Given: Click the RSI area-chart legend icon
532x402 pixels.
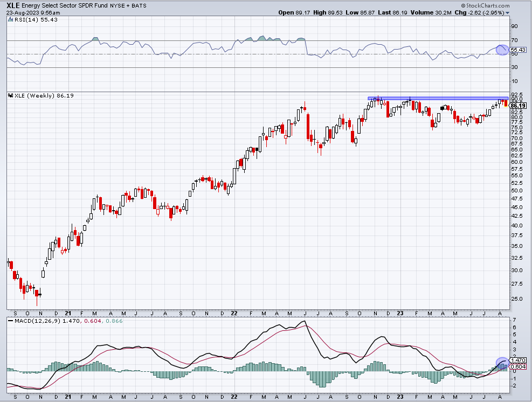Looking at the screenshot, I should 11,20.
